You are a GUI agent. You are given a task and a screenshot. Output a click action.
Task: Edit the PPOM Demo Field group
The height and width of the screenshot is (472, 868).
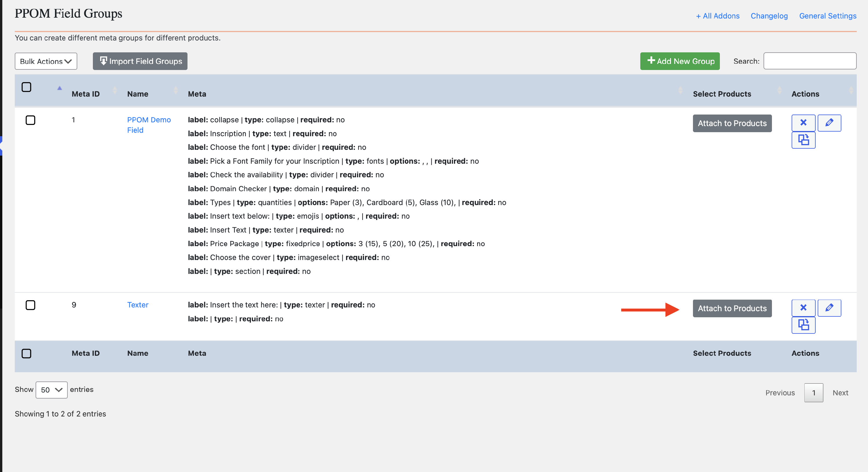pos(829,123)
